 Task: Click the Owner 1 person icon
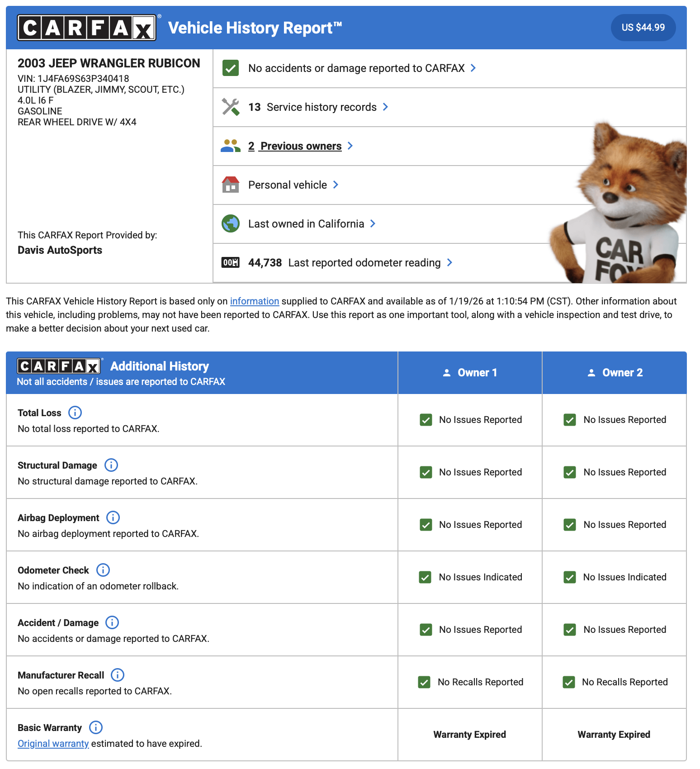447,373
